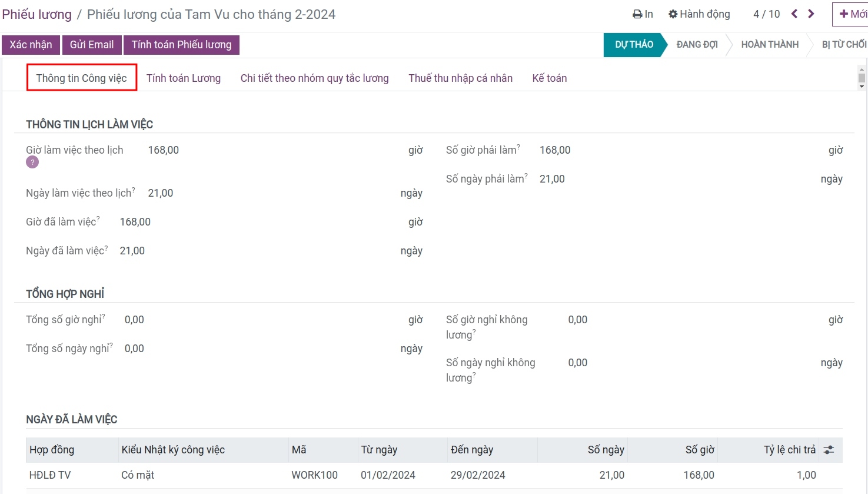Click the In print button
Image resolution: width=868 pixels, height=494 pixels.
[x=643, y=14]
